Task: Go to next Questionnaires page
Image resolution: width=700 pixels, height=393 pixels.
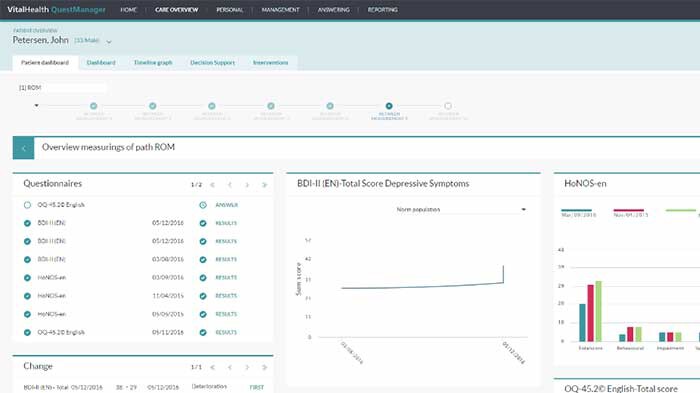Action: click(x=247, y=185)
